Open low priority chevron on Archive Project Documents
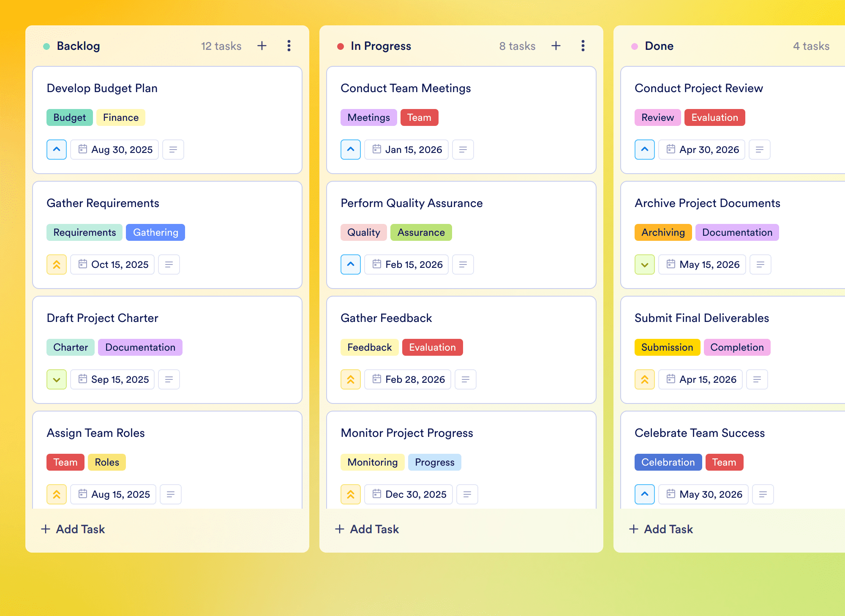The height and width of the screenshot is (616, 845). 645,264
